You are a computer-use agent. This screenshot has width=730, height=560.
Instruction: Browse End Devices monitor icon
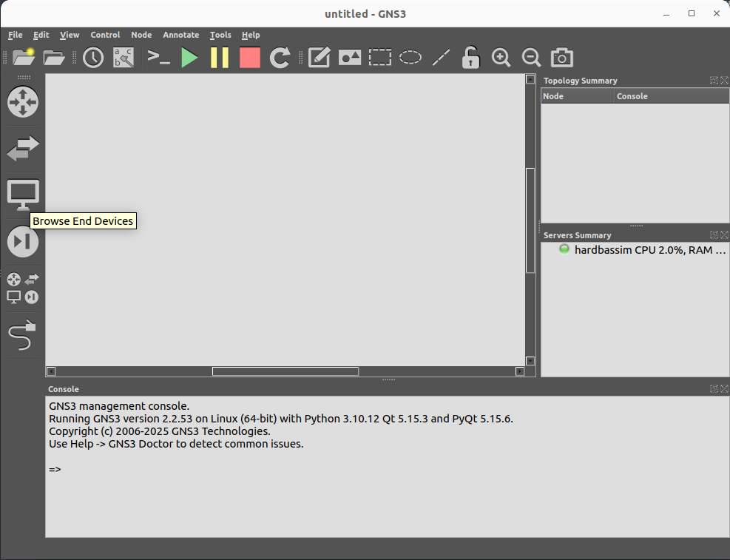point(23,195)
